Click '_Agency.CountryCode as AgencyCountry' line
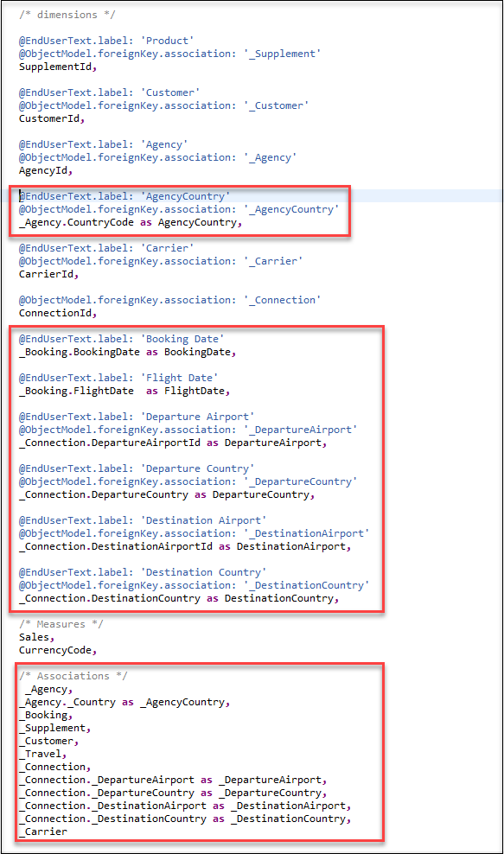Viewport: 504px width, 854px height. tap(131, 222)
